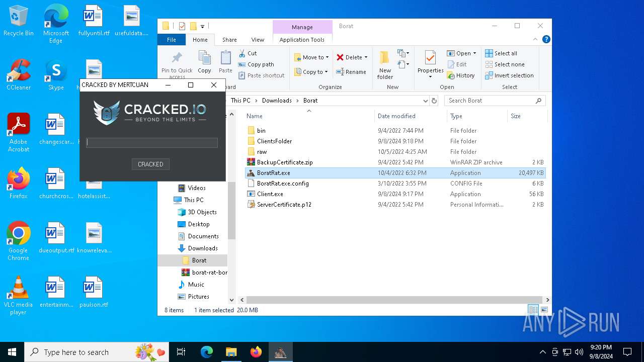Click the license key text field
This screenshot has height=362, width=644.
152,143
